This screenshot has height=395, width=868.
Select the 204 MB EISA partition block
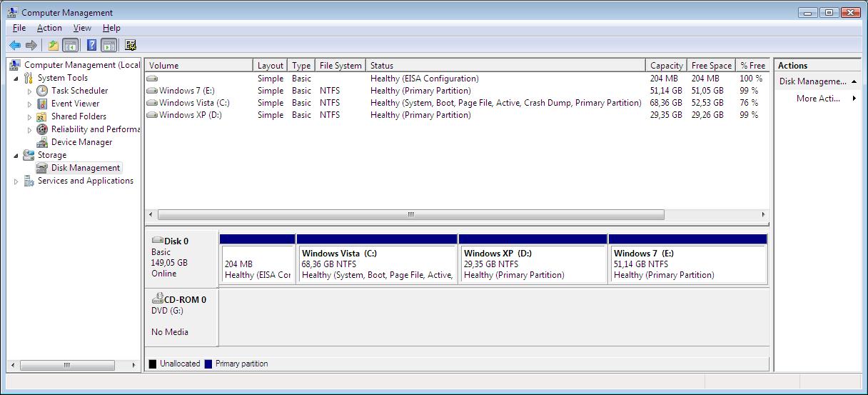pyautogui.click(x=257, y=259)
